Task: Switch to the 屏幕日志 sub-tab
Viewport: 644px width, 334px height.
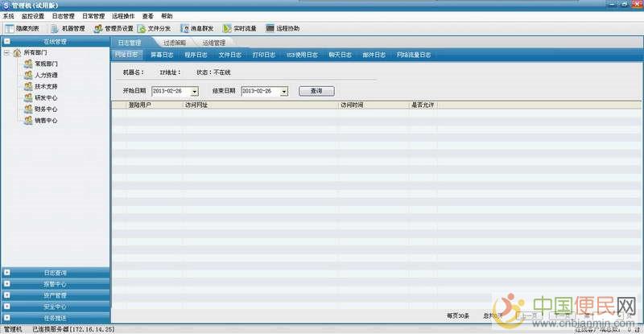Action: [x=162, y=55]
